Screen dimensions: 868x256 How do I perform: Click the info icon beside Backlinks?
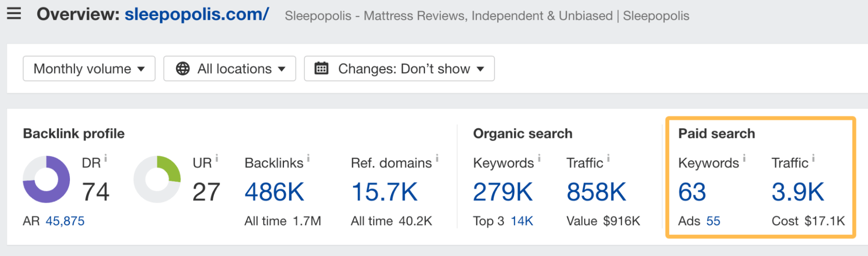pos(308,158)
